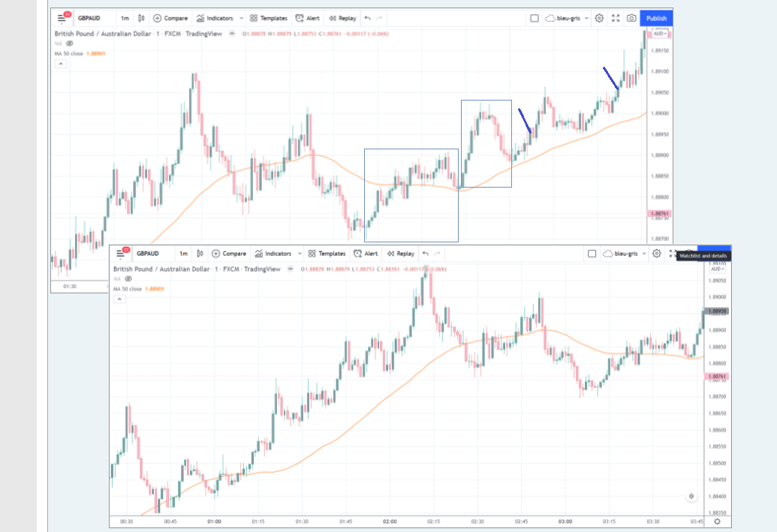Screen dimensions: 777x532
Task: Click legend dash icon beside lower chart title
Action: [x=291, y=269]
